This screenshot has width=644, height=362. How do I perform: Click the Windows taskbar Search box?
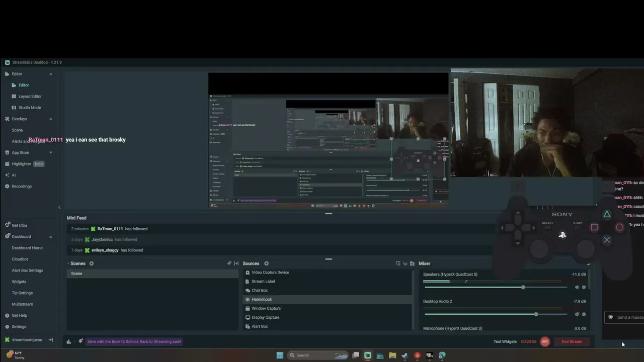[317, 355]
